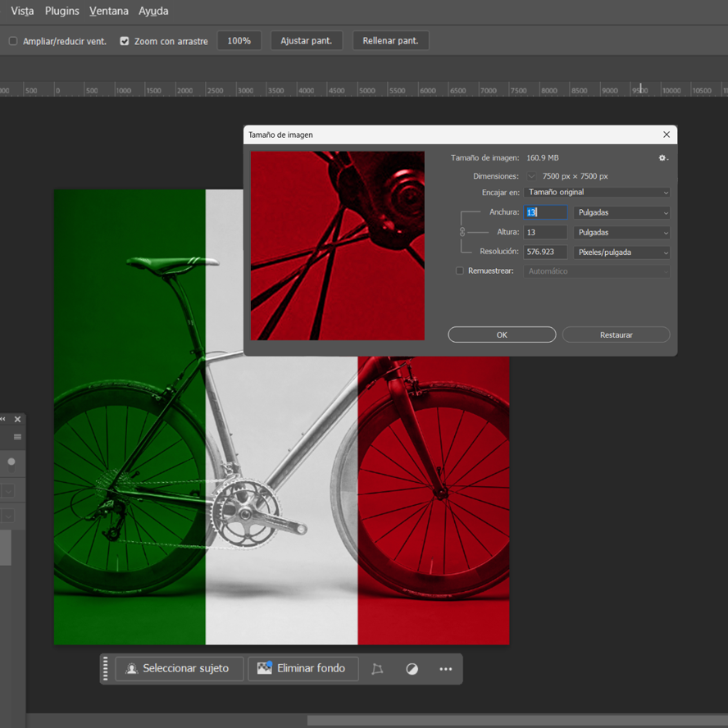Click inside the Anchura input field
This screenshot has width=728, height=728.
544,212
